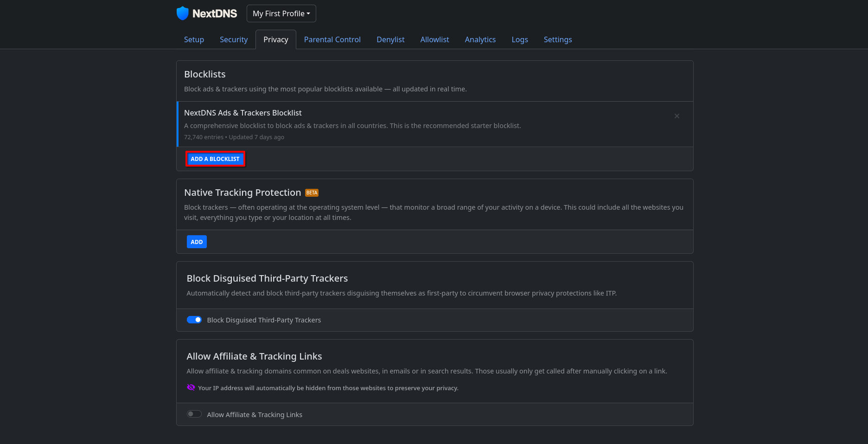
Task: View the Analytics tab
Action: click(x=480, y=39)
